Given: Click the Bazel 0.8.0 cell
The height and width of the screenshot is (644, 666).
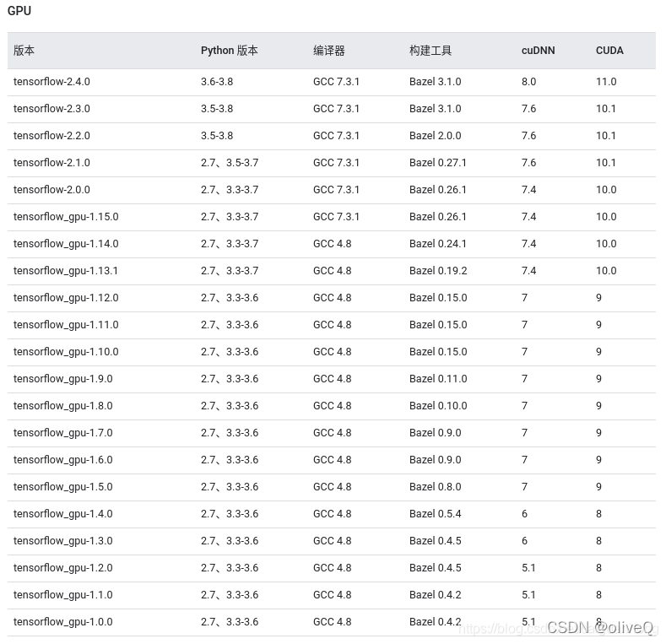Looking at the screenshot, I should tap(436, 487).
